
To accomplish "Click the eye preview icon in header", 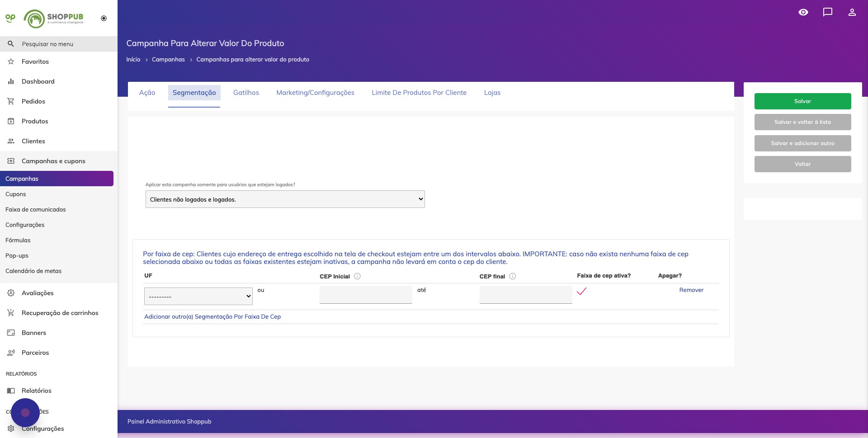I will tap(803, 13).
